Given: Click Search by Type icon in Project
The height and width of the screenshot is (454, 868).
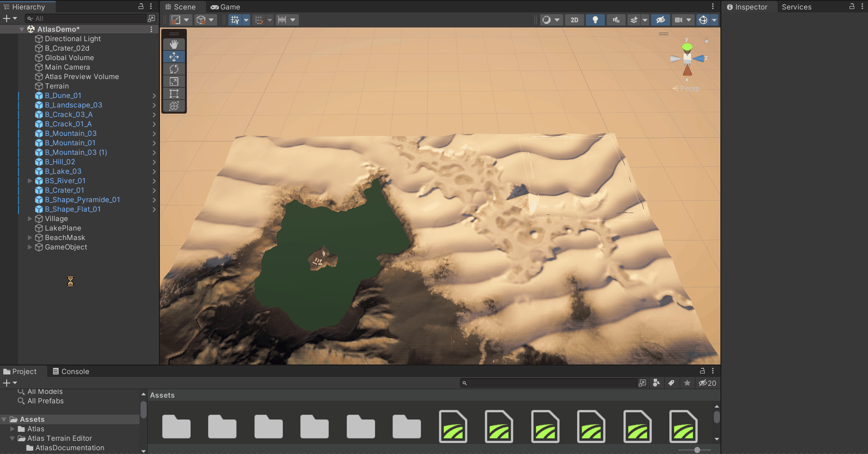Looking at the screenshot, I should (656, 383).
